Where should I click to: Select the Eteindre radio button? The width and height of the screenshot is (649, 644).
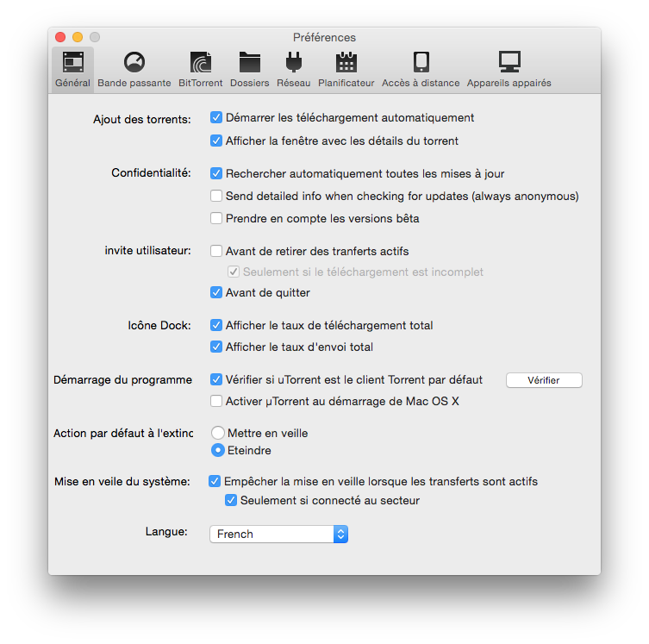218,450
